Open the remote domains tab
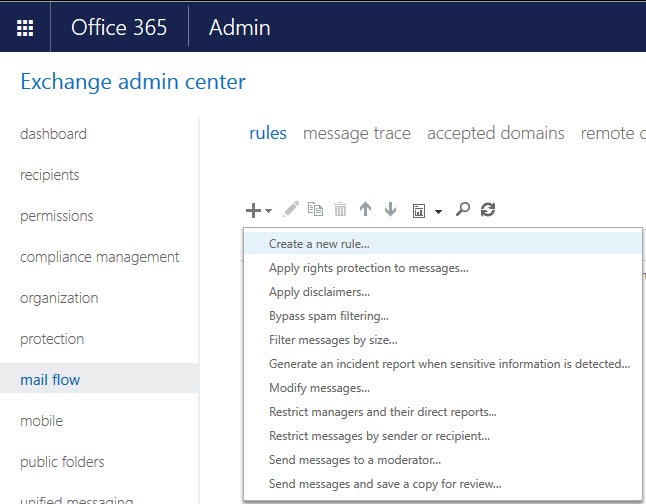Viewport: 646px width, 504px height. [613, 133]
